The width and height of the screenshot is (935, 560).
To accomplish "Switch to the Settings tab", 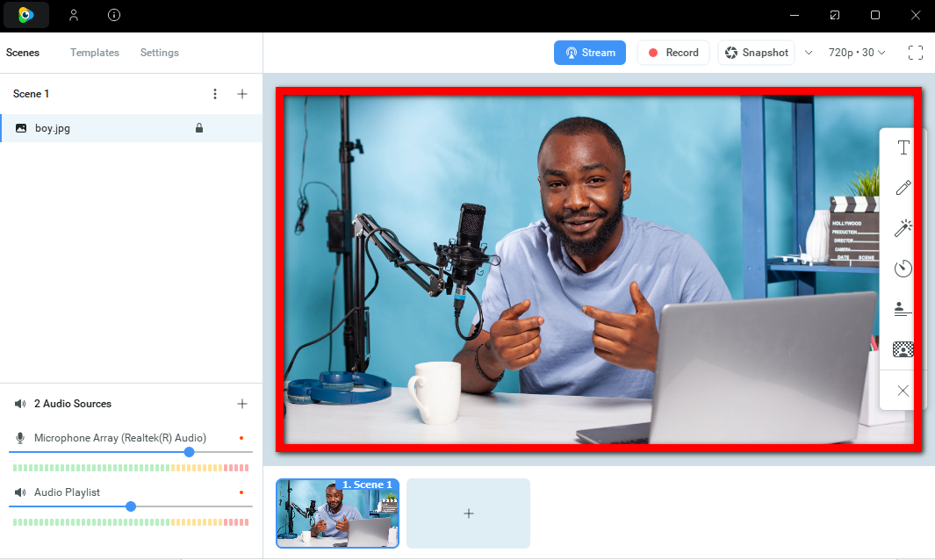I will tap(160, 53).
